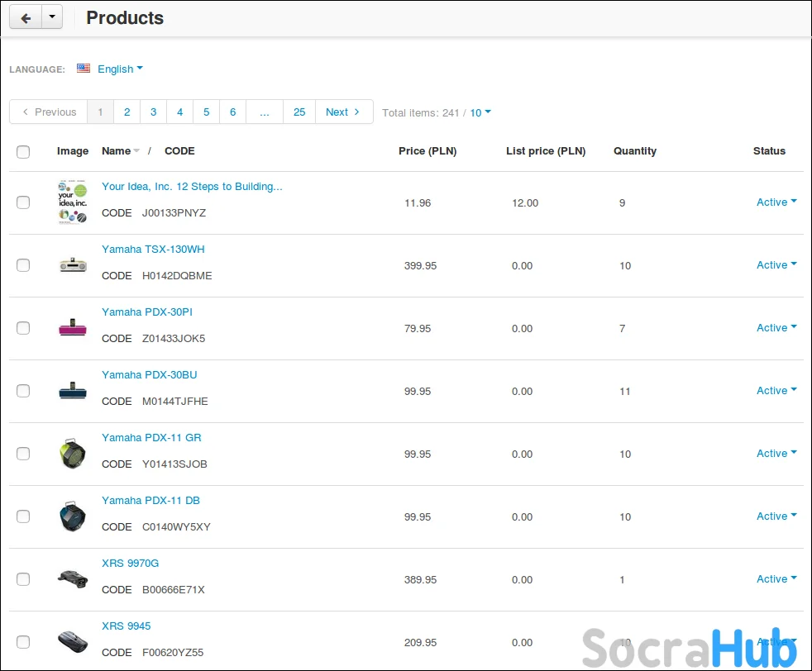This screenshot has height=671, width=812.
Task: Click the Yamaha PDX-11 GR product icon
Action: [x=72, y=454]
